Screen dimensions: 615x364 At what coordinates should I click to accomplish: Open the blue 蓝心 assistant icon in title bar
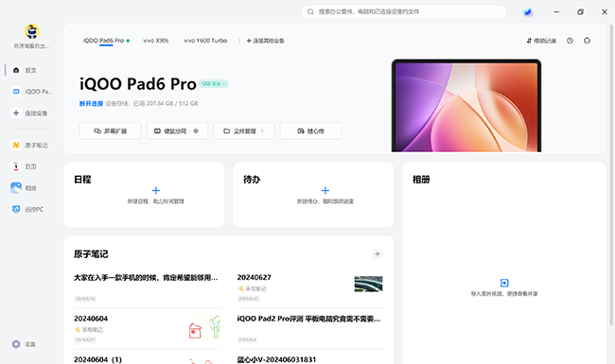tap(528, 12)
